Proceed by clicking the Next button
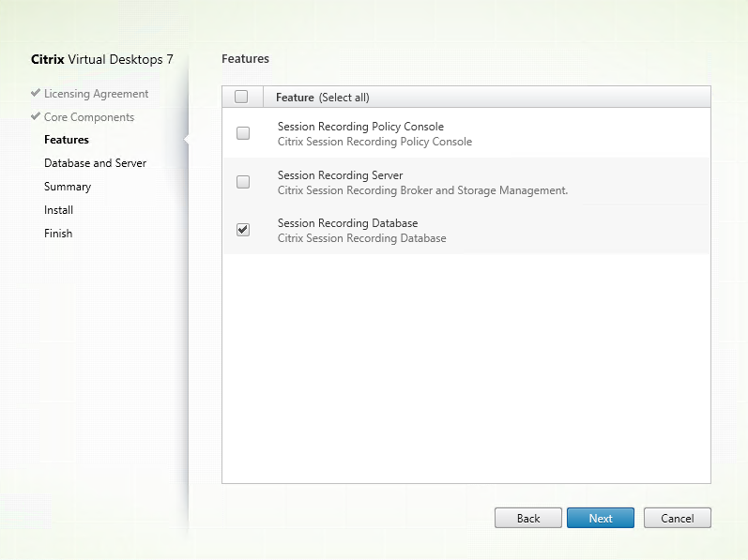This screenshot has width=748, height=560. pos(601,518)
